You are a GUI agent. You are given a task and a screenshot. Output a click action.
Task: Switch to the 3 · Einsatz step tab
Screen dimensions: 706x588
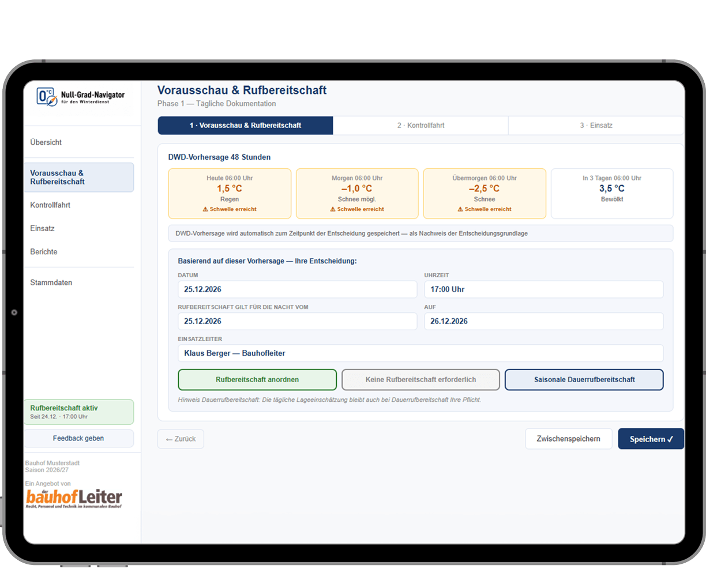pos(596,125)
